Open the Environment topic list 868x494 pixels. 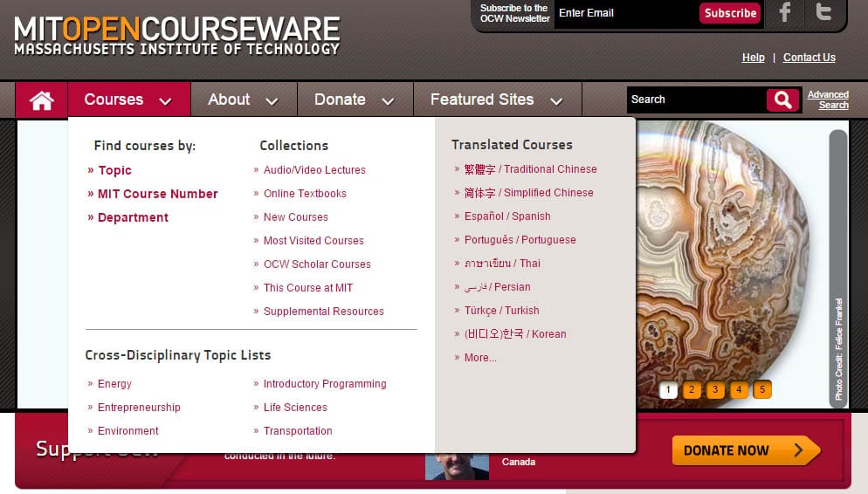(x=127, y=431)
